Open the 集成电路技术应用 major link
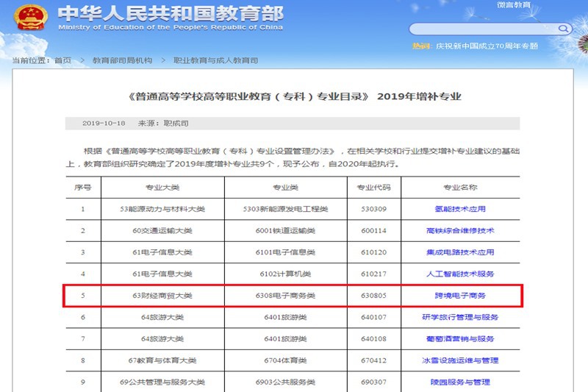 (x=460, y=252)
